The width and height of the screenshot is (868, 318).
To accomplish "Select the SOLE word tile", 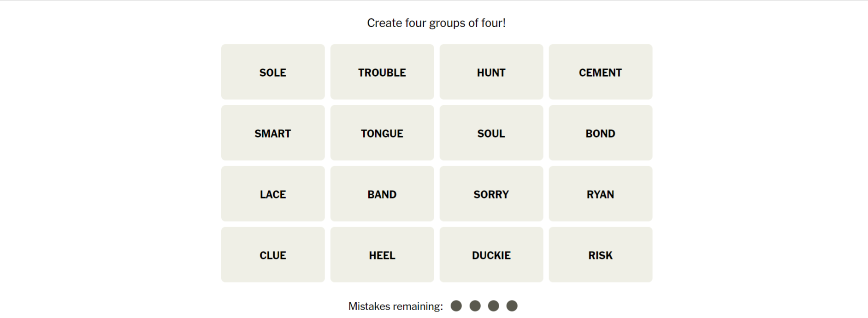I will 273,72.
